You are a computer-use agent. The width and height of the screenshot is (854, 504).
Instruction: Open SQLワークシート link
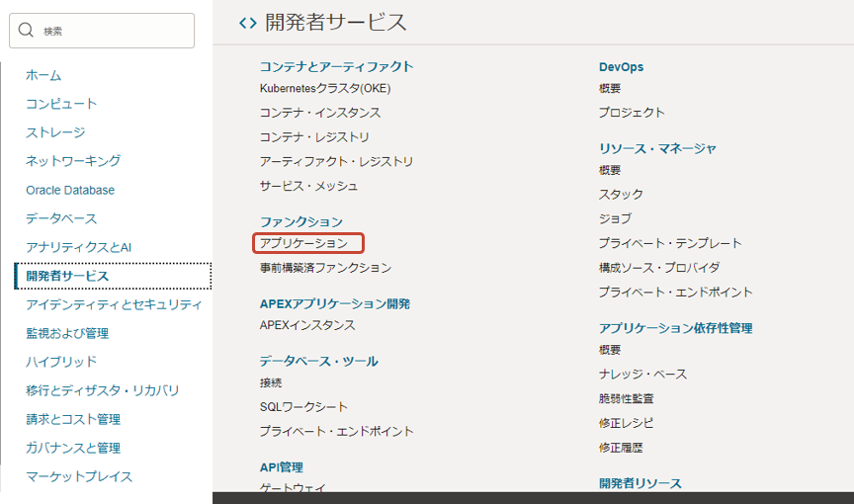303,407
